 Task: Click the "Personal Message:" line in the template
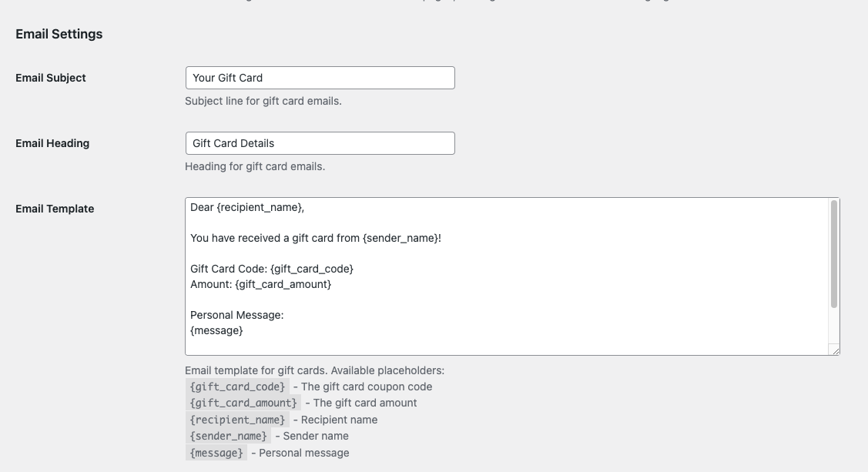237,315
